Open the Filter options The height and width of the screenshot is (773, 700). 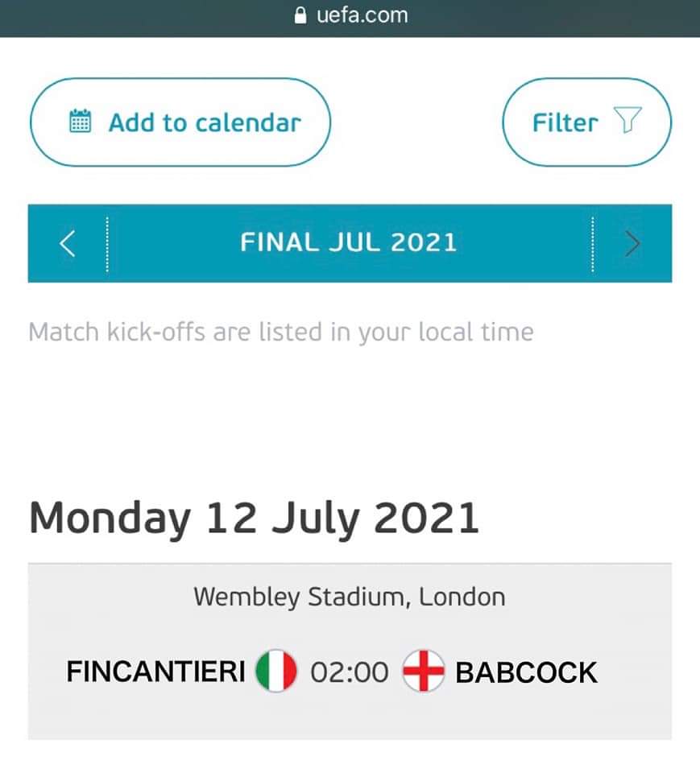tap(586, 122)
